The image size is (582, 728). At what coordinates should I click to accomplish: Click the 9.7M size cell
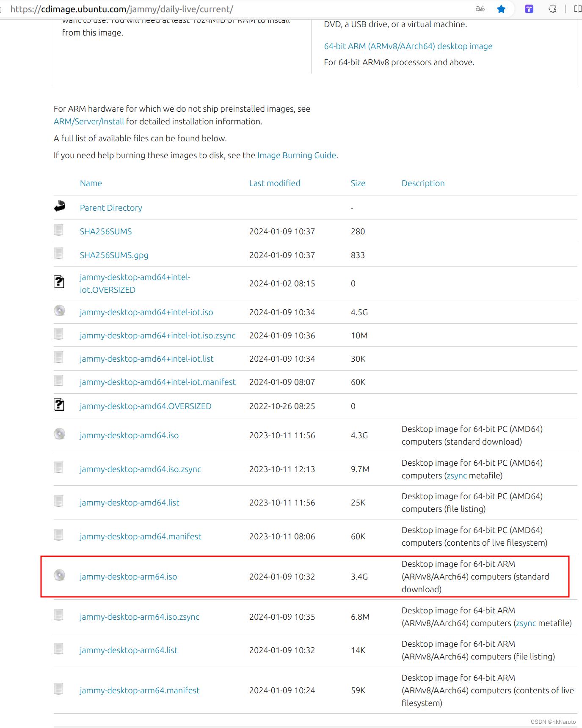360,469
